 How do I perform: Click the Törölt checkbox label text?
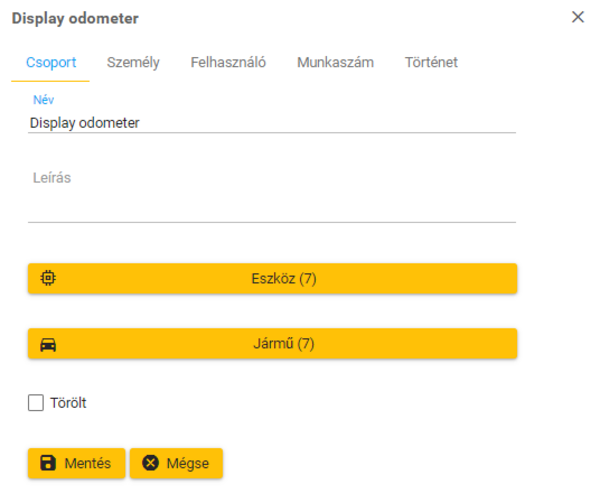[x=69, y=404]
